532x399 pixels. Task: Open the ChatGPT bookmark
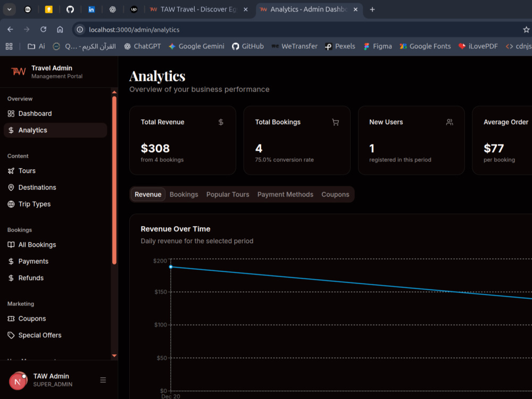(x=143, y=46)
